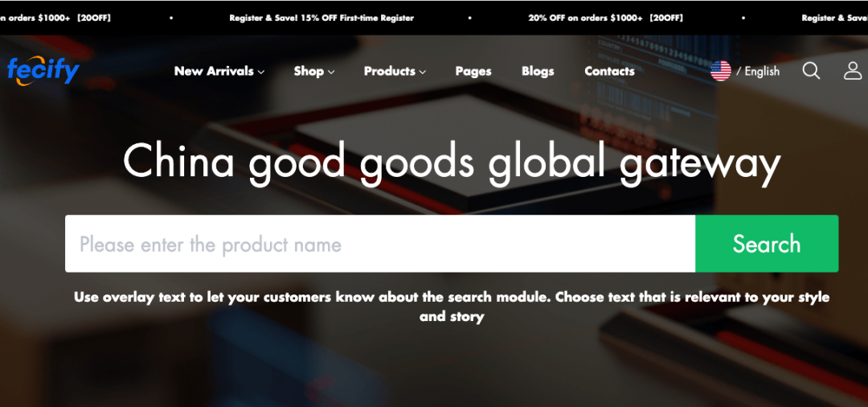Go to the Blogs page
Screen dimensions: 868x407
click(538, 72)
